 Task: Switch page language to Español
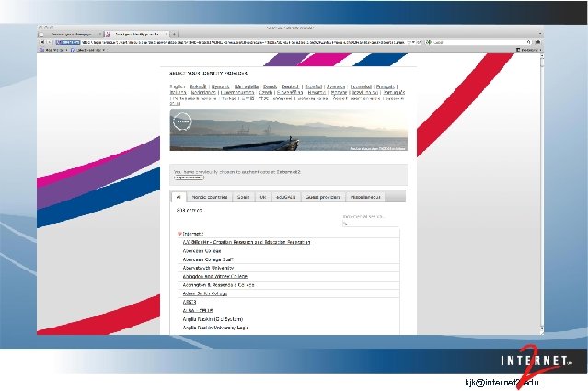[x=314, y=86]
